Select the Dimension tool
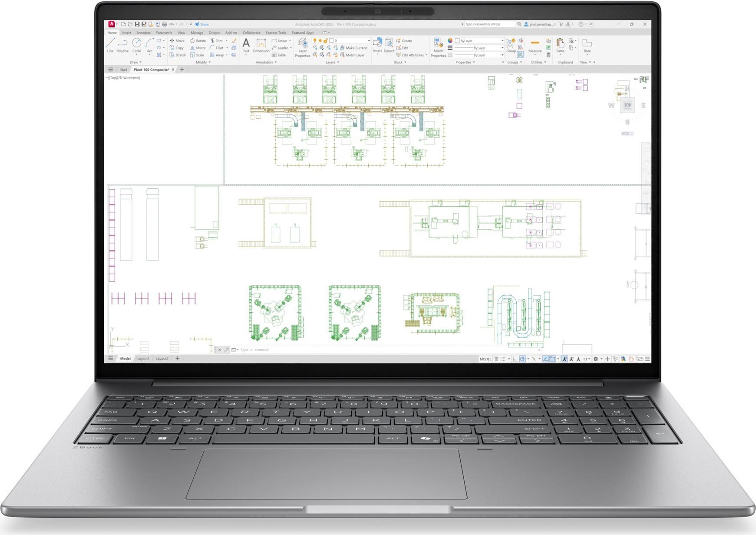Image resolution: width=756 pixels, height=535 pixels. click(x=261, y=45)
